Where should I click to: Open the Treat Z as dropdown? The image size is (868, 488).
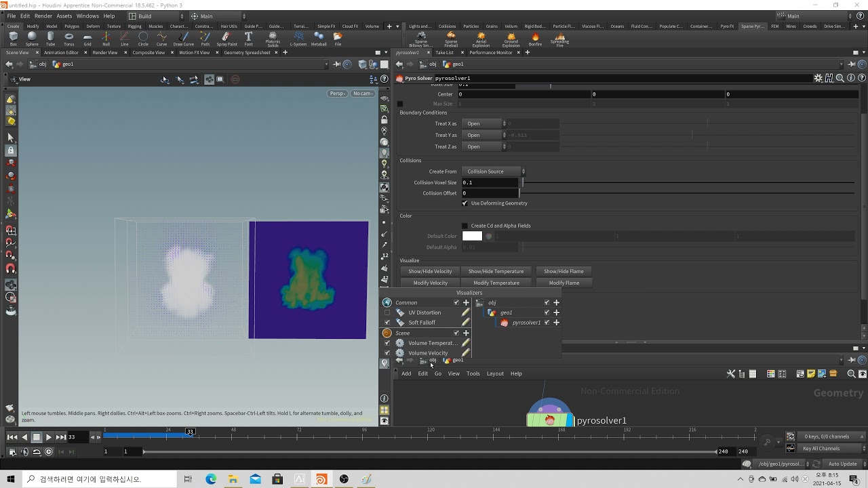[484, 146]
